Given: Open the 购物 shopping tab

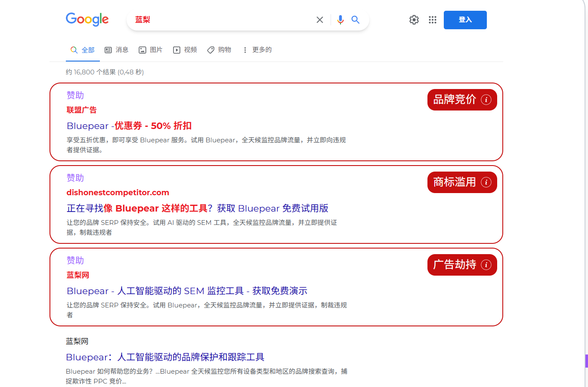Looking at the screenshot, I should (219, 50).
